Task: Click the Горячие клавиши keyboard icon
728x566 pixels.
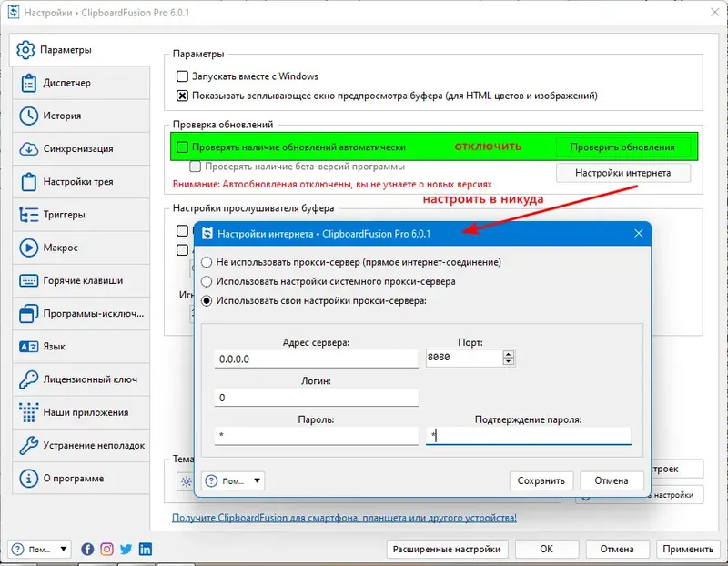Action: [29, 280]
